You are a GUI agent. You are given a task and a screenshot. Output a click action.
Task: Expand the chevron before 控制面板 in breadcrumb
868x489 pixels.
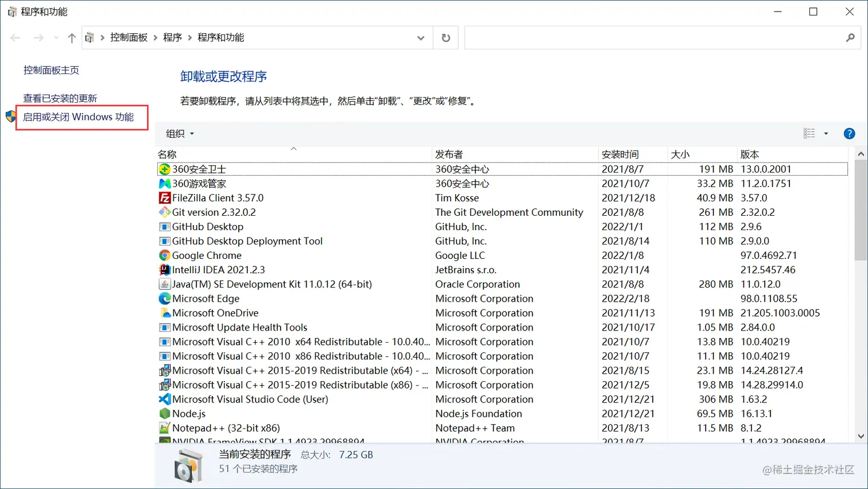pyautogui.click(x=103, y=38)
